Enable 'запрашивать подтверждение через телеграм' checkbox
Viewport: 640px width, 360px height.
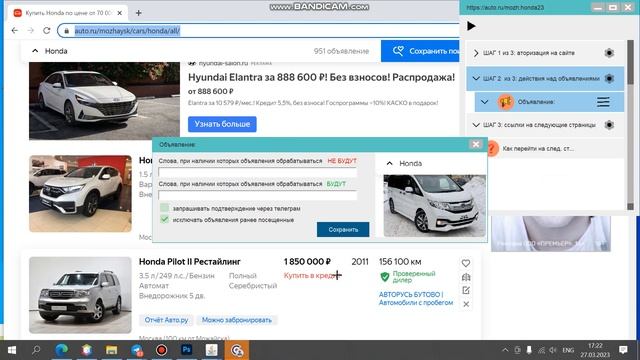[164, 208]
